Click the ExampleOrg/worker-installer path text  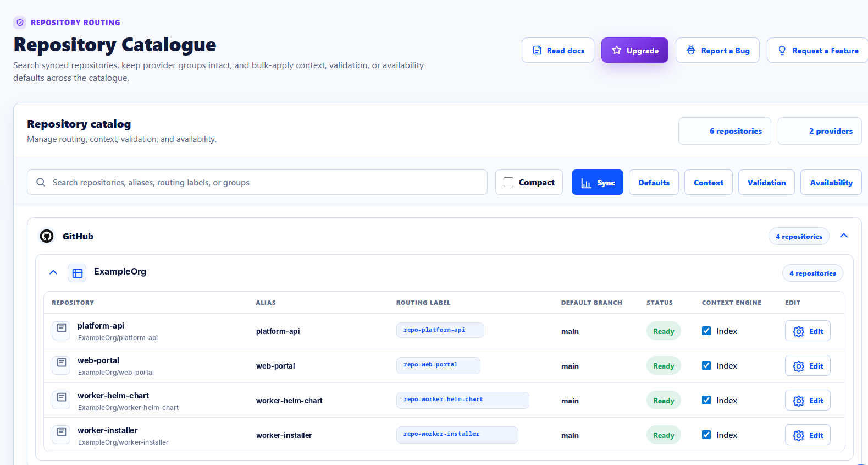pos(123,442)
